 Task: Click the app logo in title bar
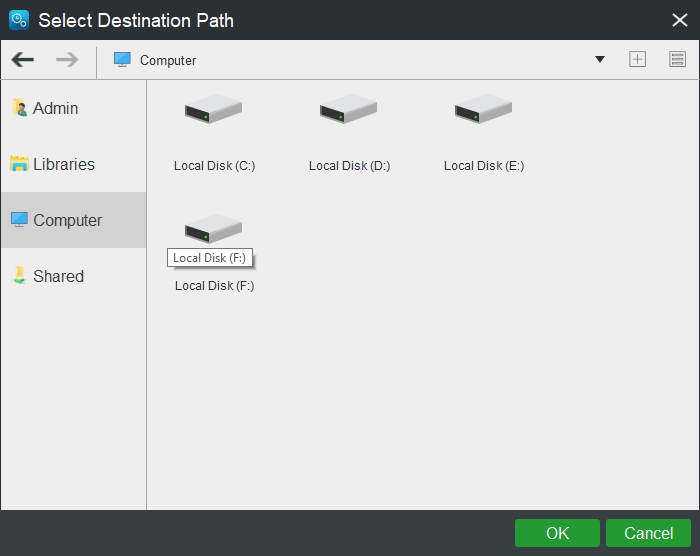tap(19, 20)
